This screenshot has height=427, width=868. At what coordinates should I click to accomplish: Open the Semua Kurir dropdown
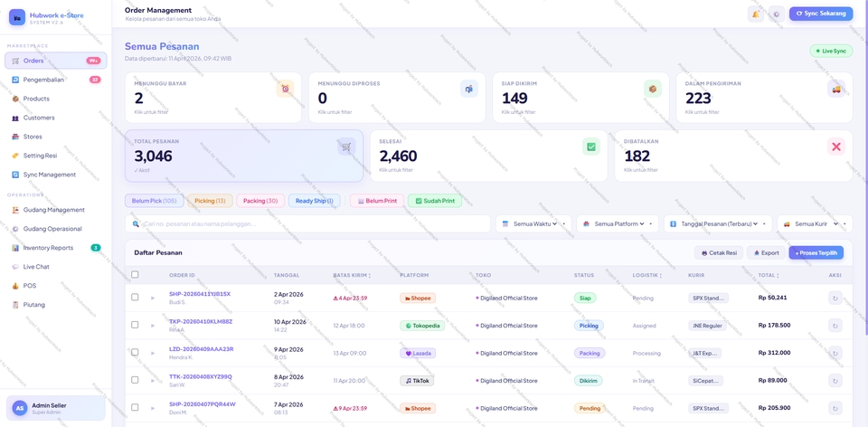coord(815,223)
